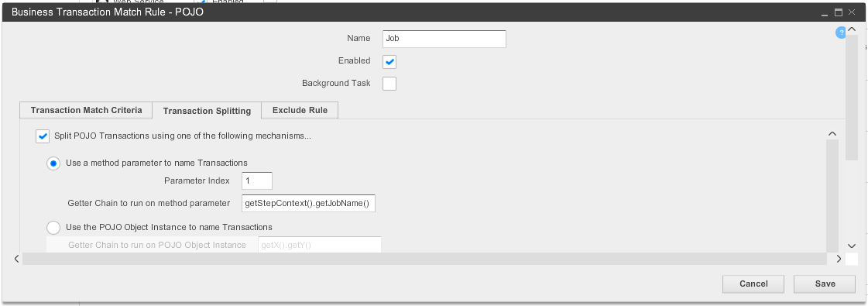The height and width of the screenshot is (306, 868).
Task: Switch to Transaction Match Criteria tab
Action: [x=87, y=110]
